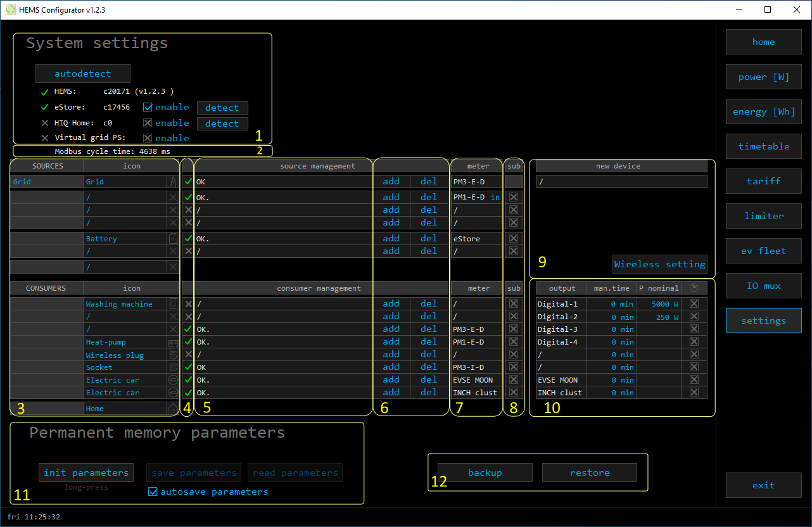Viewport: 812px width, 527px height.
Task: Open the ev fleet page
Action: [x=763, y=251]
